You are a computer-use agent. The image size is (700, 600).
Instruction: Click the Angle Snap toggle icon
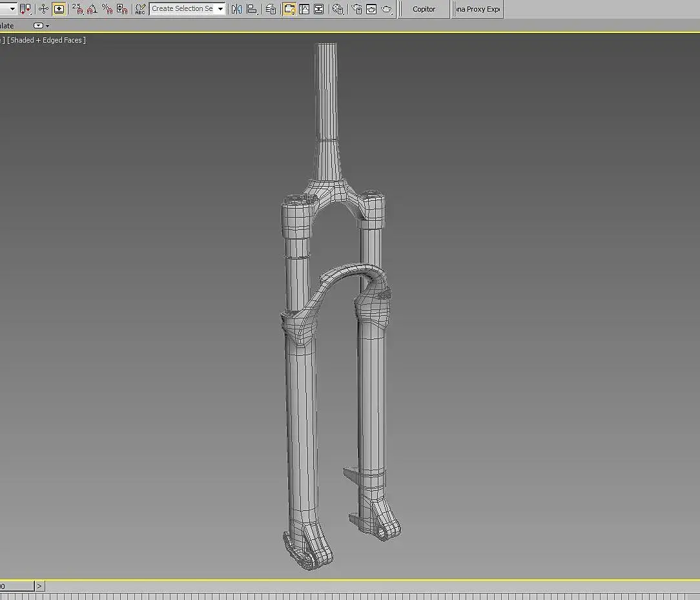pos(92,9)
